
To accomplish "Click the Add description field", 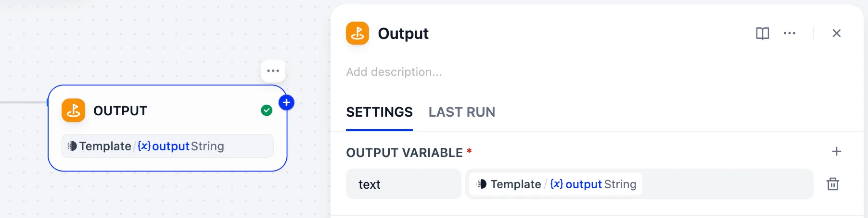I will (x=394, y=72).
